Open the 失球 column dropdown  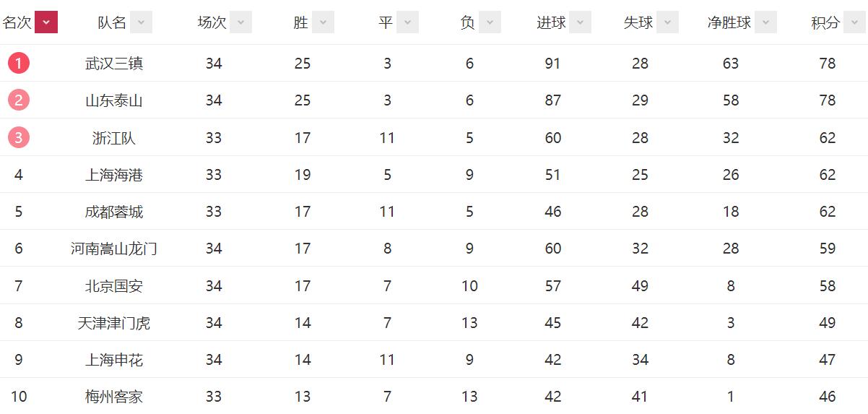tap(667, 22)
